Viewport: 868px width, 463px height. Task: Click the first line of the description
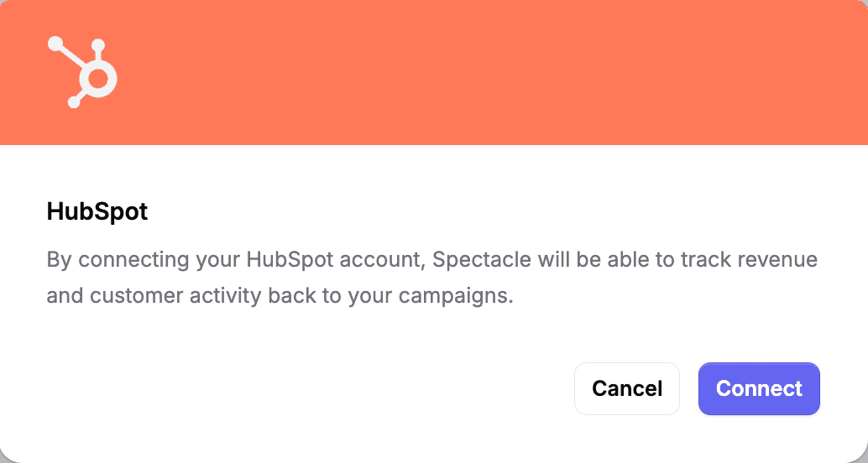[431, 259]
